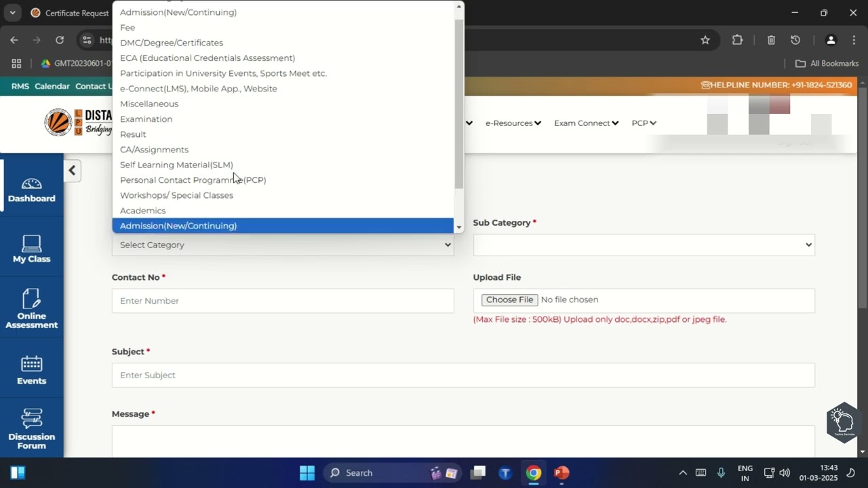Open the tab search dropdown arrow
Image resolution: width=868 pixels, height=488 pixels.
[12, 13]
